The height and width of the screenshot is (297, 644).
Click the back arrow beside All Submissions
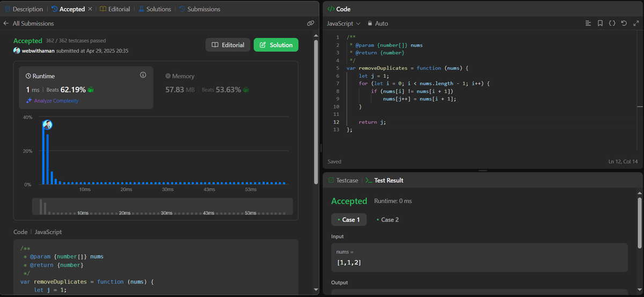click(6, 24)
